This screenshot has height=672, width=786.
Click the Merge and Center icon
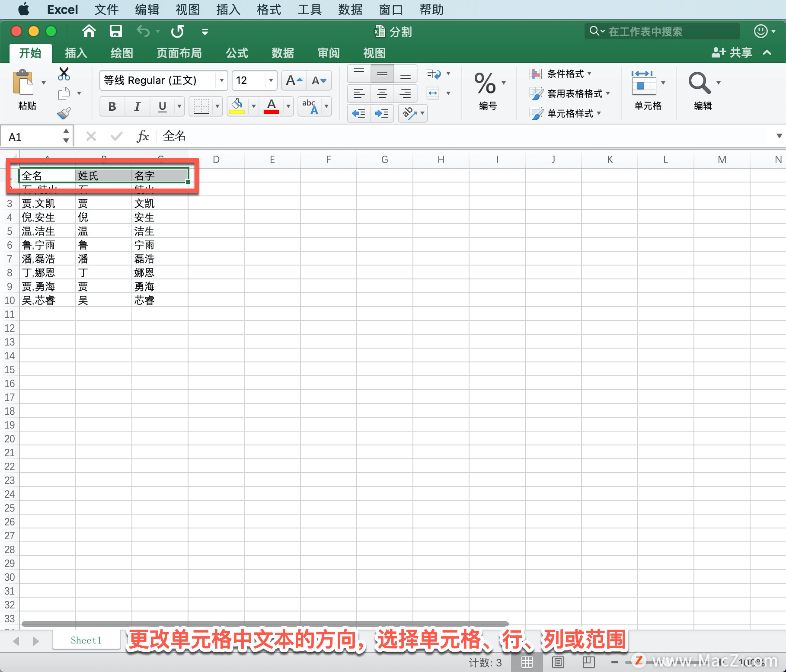433,93
